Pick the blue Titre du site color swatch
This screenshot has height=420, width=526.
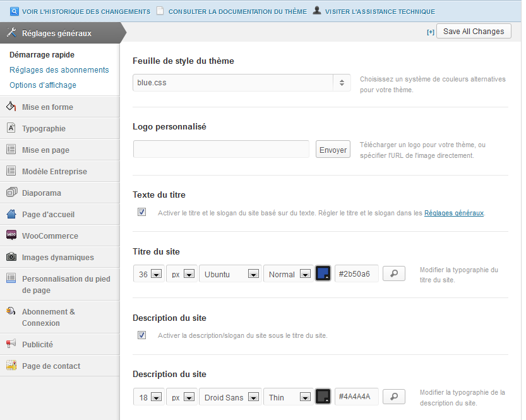323,273
